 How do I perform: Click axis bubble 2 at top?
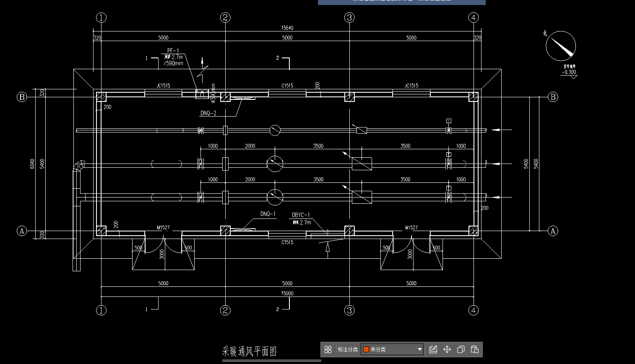225,17
